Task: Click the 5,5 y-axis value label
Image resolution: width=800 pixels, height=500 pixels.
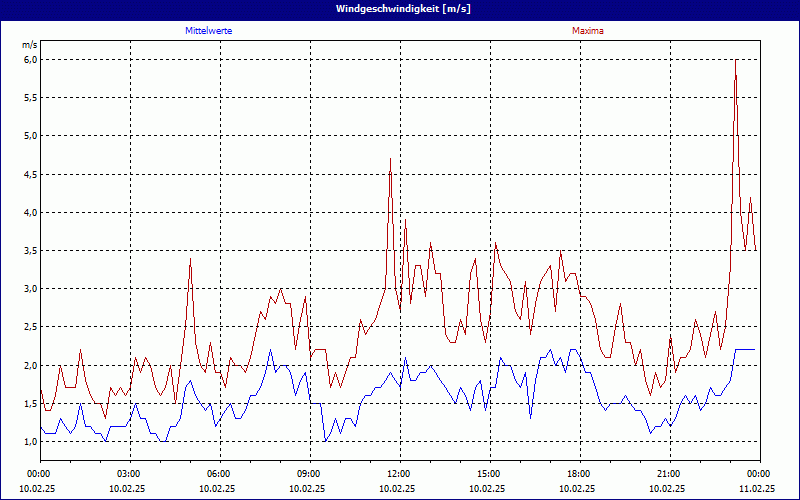Action: (x=30, y=98)
